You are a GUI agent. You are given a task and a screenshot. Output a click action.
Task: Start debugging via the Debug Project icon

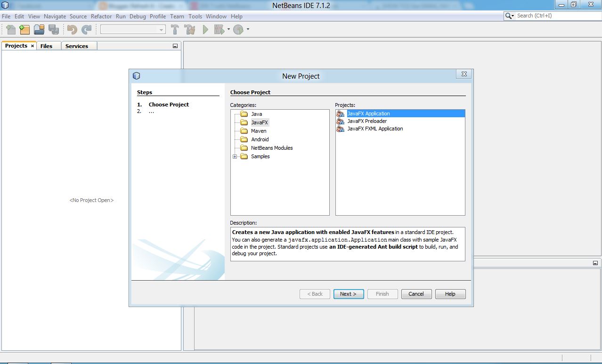point(219,29)
